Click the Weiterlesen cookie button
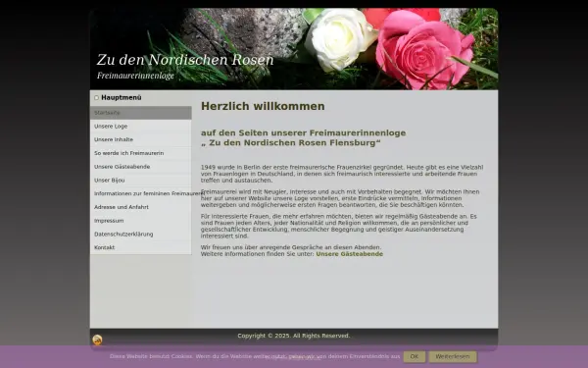The height and width of the screenshot is (368, 588). 453,357
